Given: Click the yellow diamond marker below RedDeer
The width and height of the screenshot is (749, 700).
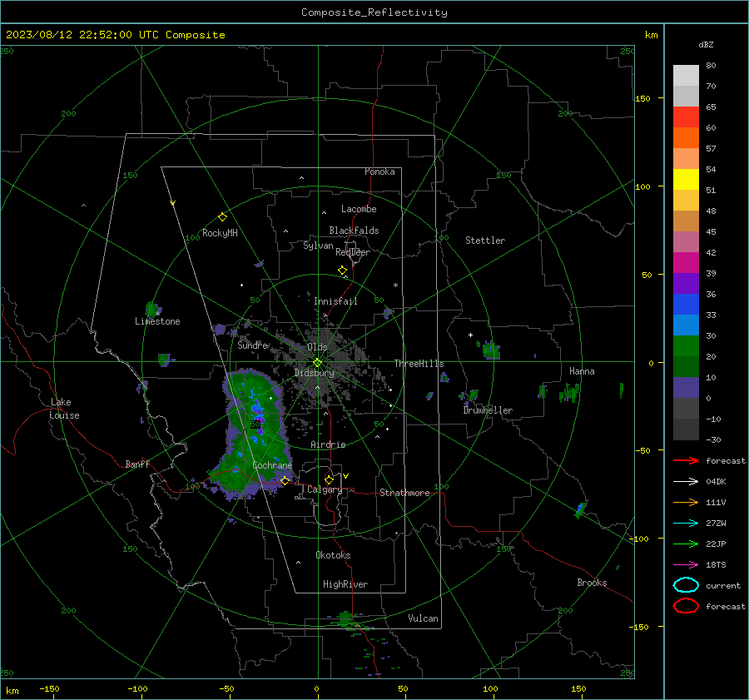Looking at the screenshot, I should click(343, 271).
